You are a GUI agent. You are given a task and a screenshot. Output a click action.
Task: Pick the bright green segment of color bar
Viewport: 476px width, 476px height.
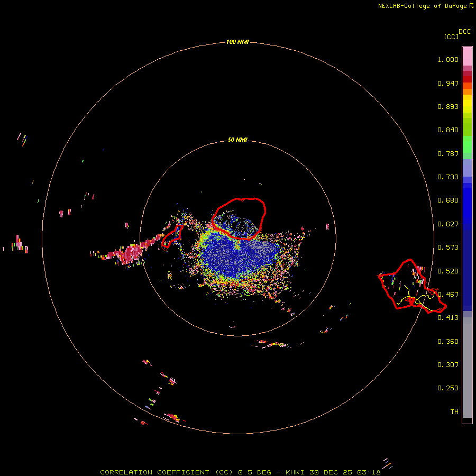[467, 144]
